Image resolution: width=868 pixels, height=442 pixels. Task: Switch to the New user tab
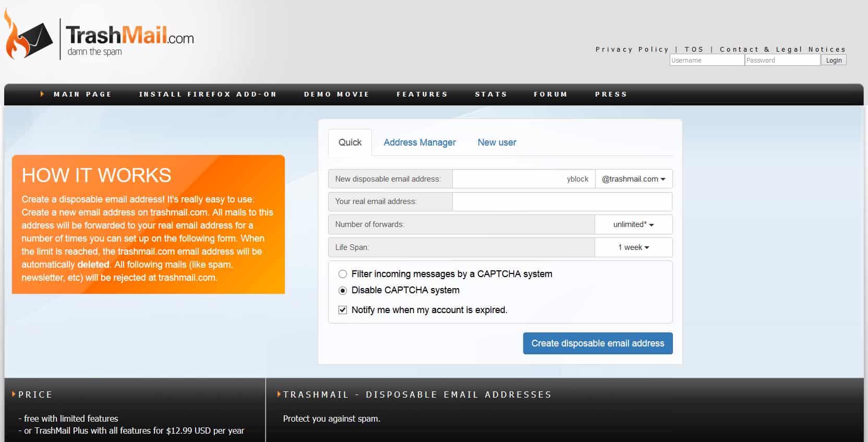tap(497, 142)
